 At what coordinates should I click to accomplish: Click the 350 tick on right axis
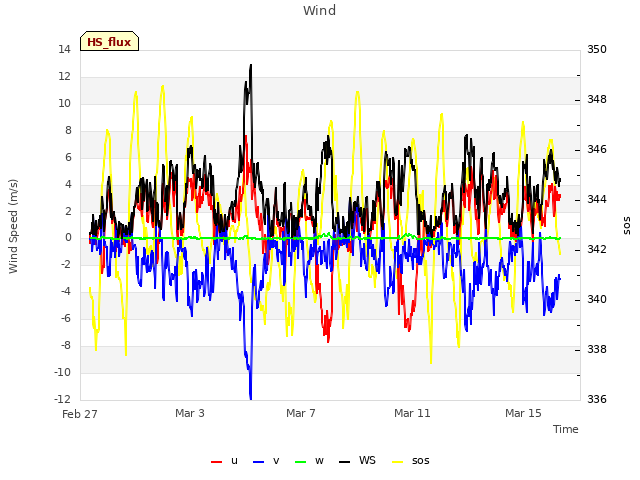[x=597, y=49]
